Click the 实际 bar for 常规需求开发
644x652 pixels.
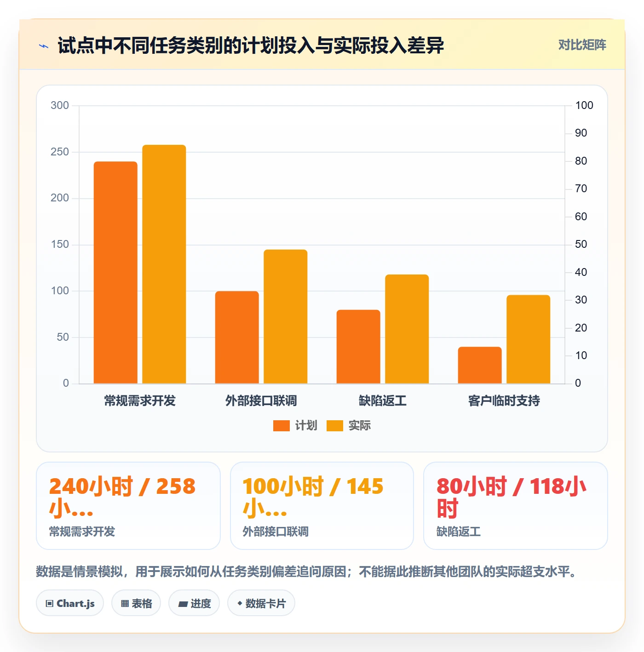click(164, 264)
